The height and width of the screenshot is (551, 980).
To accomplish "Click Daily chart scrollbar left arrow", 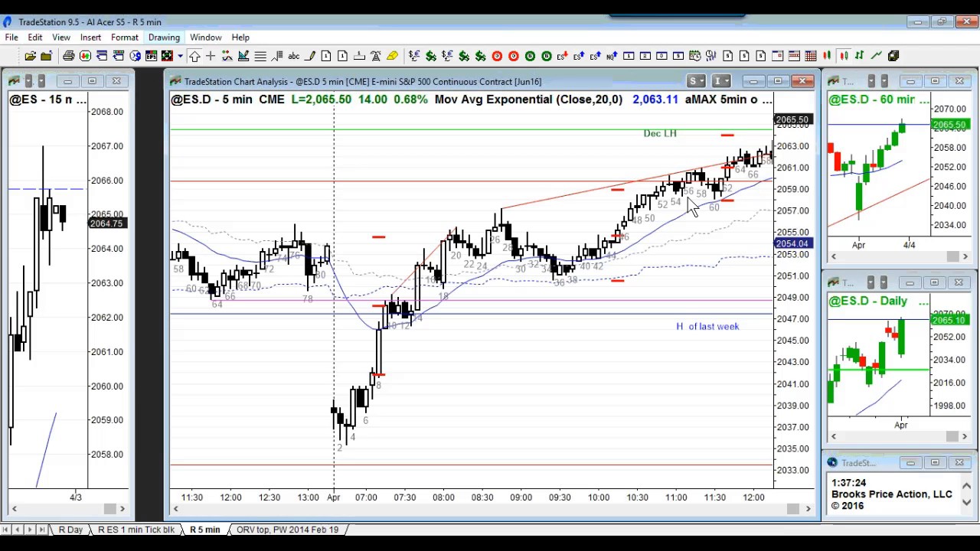I will coord(833,436).
